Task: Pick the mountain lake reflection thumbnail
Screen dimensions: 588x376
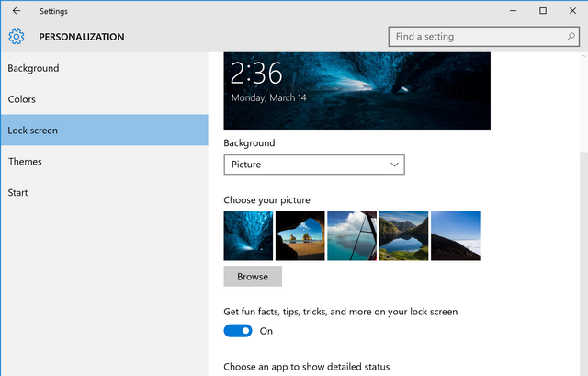Action: (x=403, y=235)
